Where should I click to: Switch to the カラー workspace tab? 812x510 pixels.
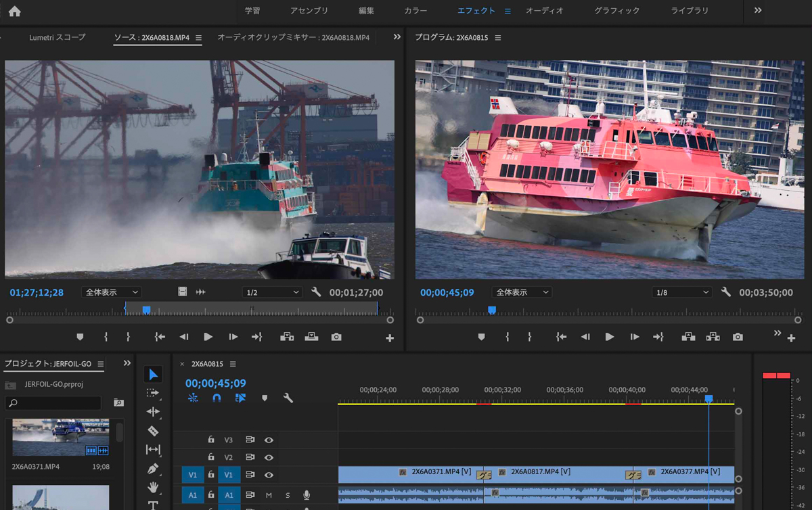415,11
